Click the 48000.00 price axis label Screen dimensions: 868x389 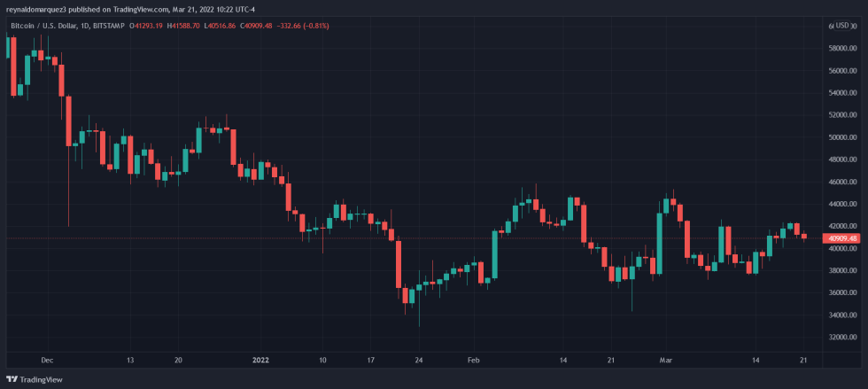tap(843, 159)
